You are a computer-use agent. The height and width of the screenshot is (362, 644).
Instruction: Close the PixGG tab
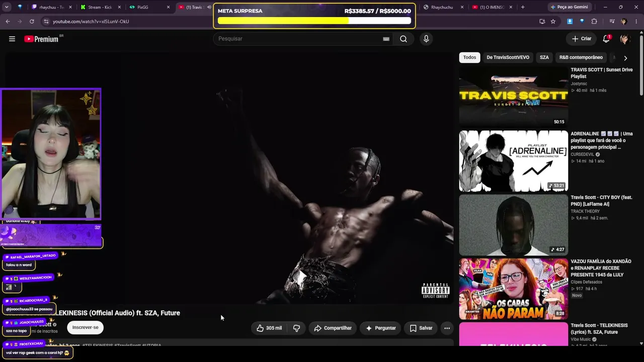168,7
